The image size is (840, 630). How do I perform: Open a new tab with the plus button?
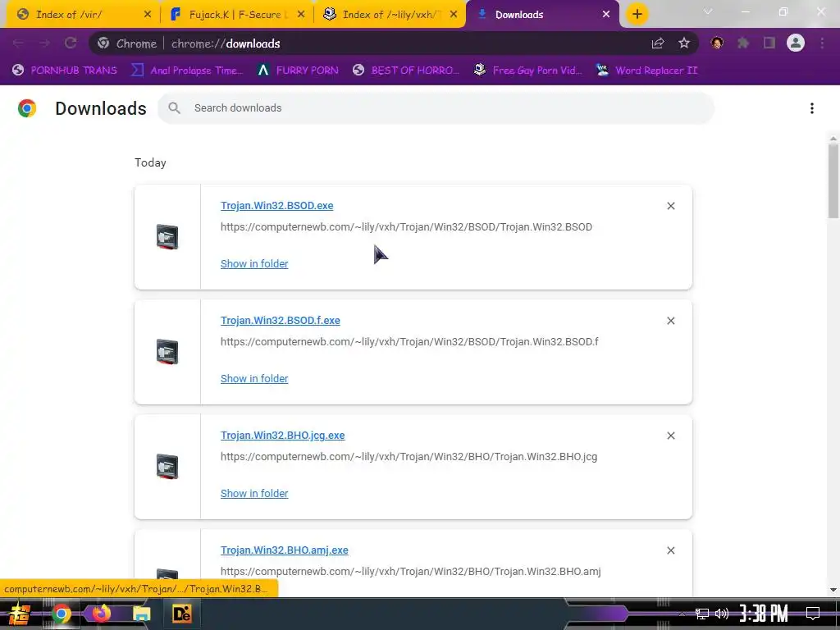tap(637, 15)
